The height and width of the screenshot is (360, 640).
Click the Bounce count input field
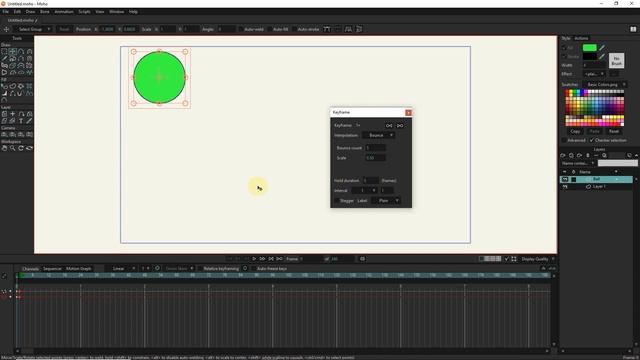tap(375, 148)
